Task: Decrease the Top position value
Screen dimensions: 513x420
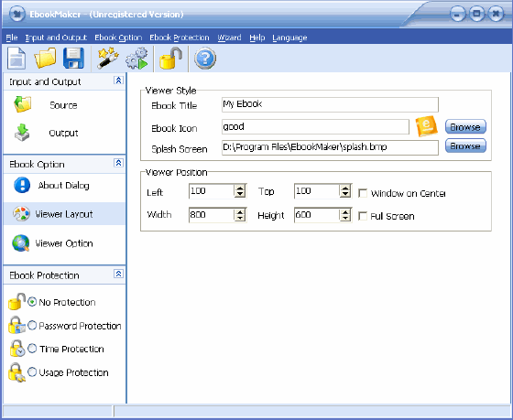Action: pos(345,194)
